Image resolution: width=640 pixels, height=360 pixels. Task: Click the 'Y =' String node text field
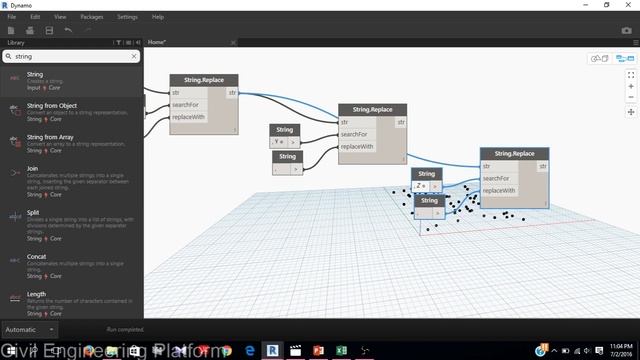click(279, 142)
